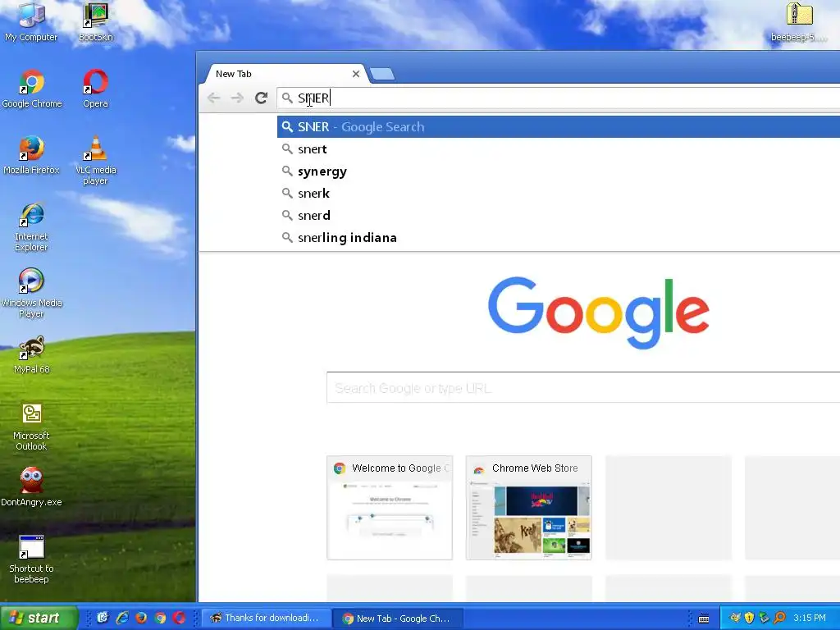Close the New Tab tab
The width and height of the screenshot is (840, 630).
356,74
